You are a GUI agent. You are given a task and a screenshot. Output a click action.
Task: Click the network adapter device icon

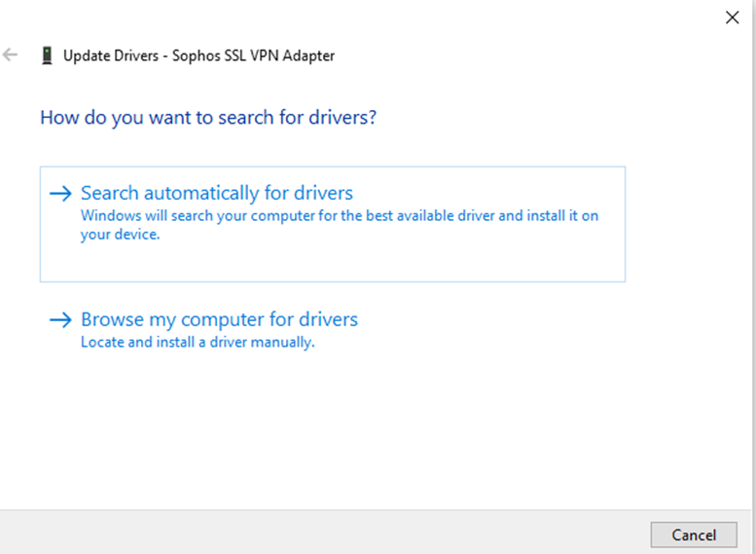coord(47,55)
